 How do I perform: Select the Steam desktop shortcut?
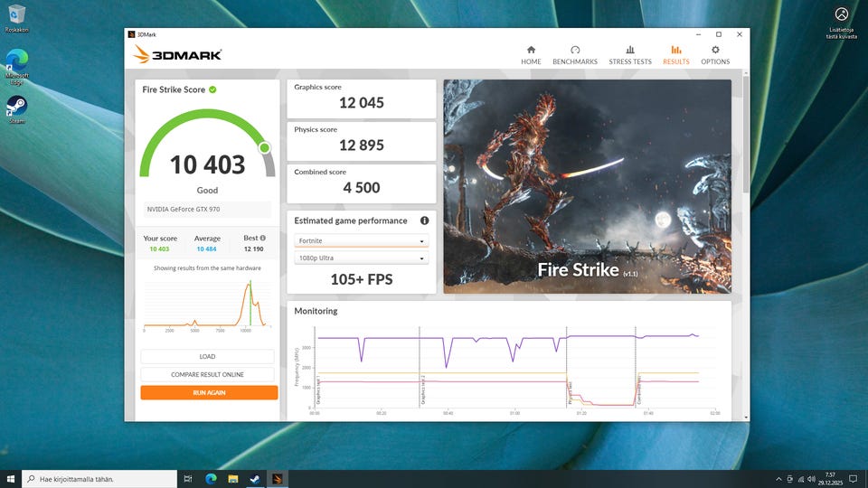(16, 109)
